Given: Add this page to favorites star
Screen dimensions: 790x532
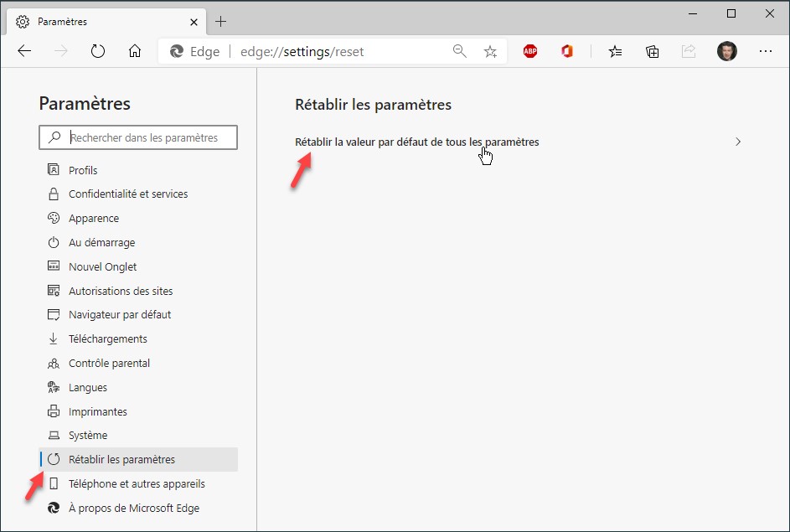Looking at the screenshot, I should pyautogui.click(x=490, y=51).
